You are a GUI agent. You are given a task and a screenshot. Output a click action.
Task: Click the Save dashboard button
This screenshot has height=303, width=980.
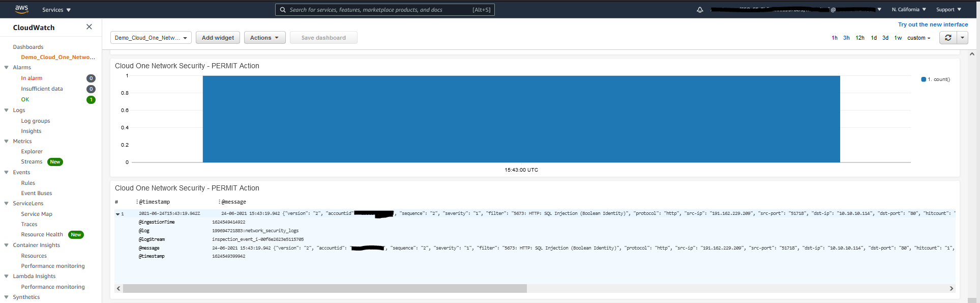point(323,38)
